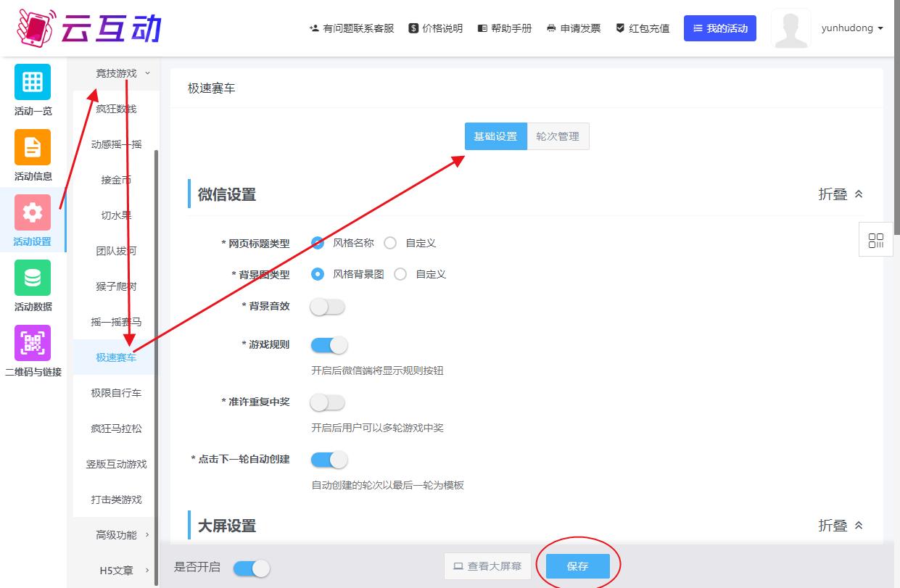This screenshot has height=588, width=900.
Task: Collapse the 大屏设置 section via 折叠
Action: pyautogui.click(x=841, y=526)
